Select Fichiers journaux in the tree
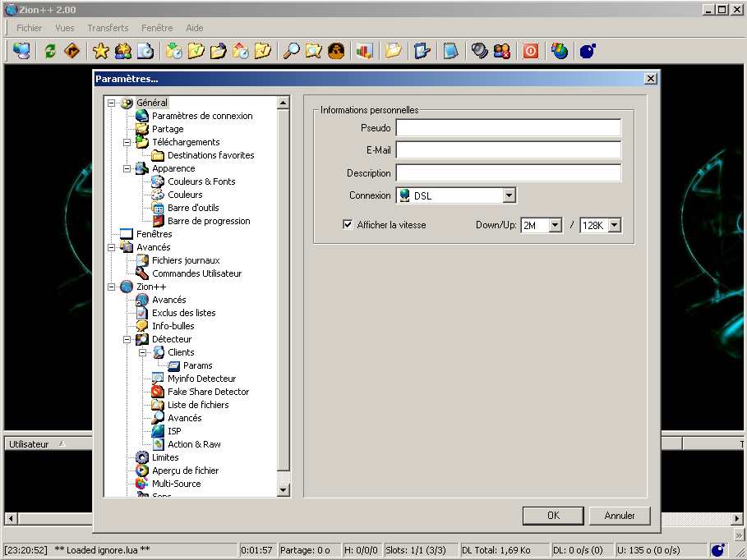The image size is (747, 560). click(186, 260)
